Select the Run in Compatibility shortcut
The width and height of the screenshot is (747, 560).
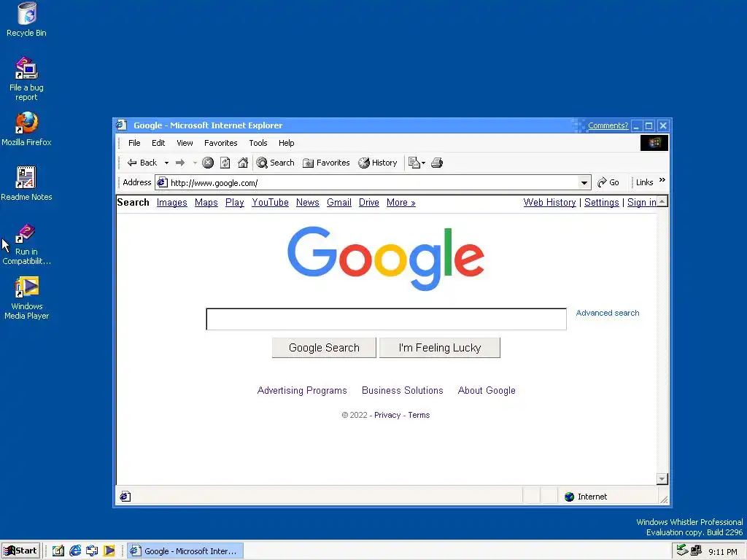[26, 244]
